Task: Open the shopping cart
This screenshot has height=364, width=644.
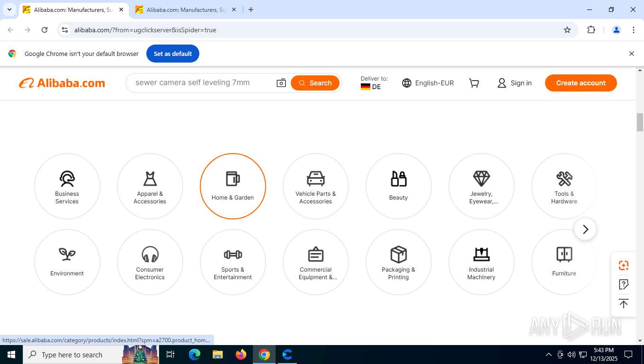Action: tap(474, 83)
